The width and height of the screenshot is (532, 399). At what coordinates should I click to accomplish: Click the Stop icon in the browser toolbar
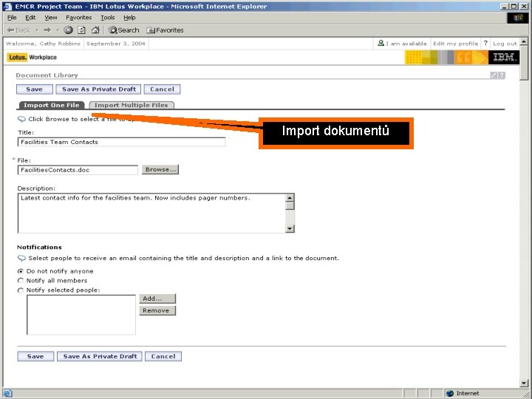tap(68, 30)
